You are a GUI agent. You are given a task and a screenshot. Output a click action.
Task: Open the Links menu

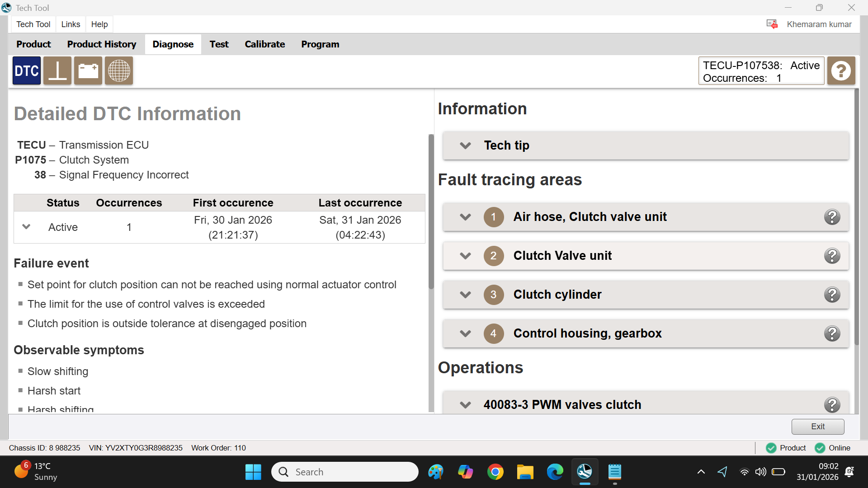tap(71, 24)
